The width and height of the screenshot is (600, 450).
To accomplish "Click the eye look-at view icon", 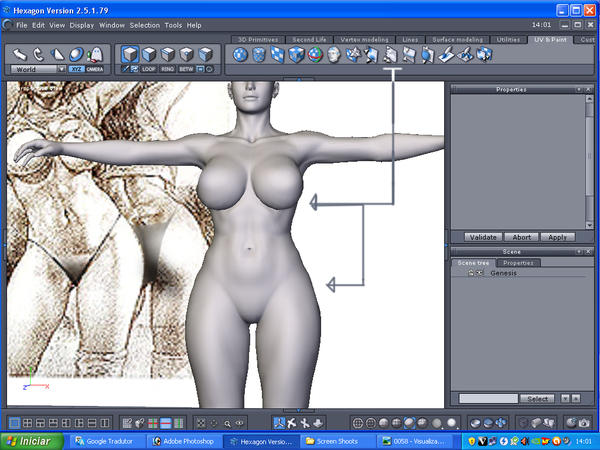I will pos(240,423).
